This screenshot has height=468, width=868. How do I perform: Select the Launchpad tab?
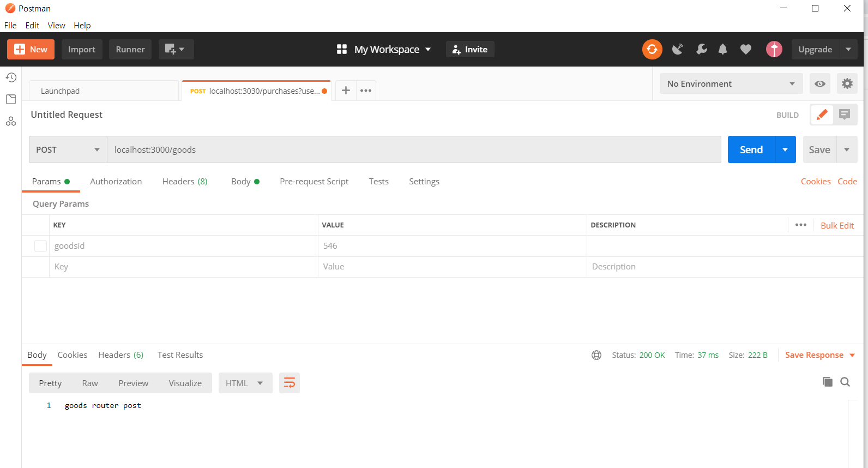[104, 91]
